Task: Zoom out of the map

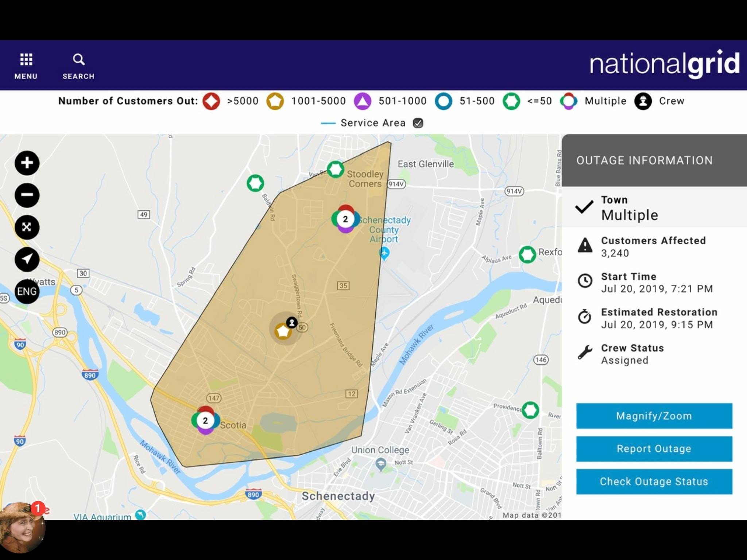Action: [27, 195]
